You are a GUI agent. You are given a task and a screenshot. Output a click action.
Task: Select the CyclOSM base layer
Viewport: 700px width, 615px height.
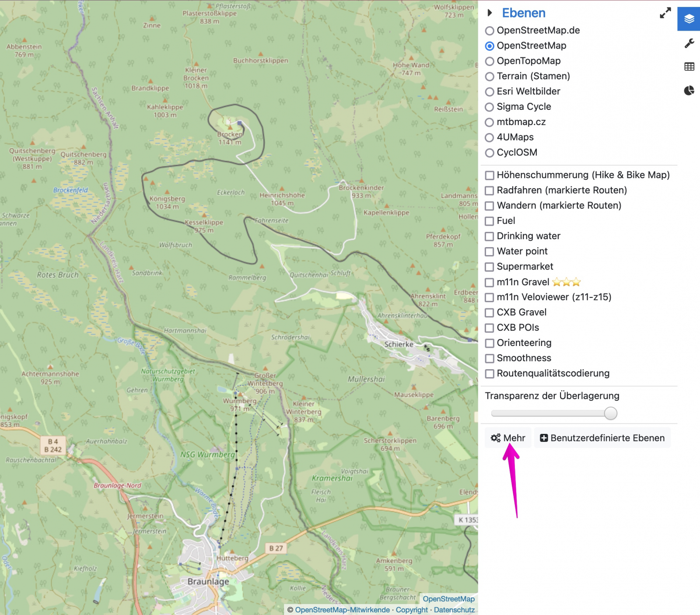click(490, 153)
